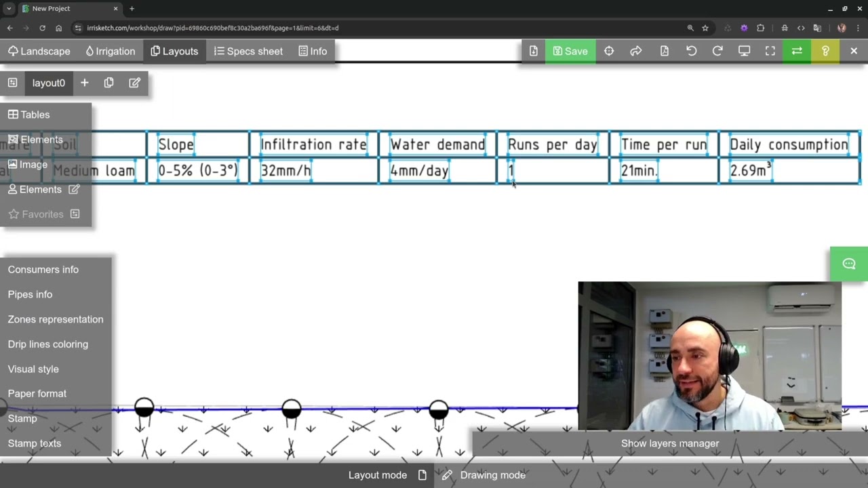Switch to Layout mode
Screen dimensions: 868x488
(387, 475)
